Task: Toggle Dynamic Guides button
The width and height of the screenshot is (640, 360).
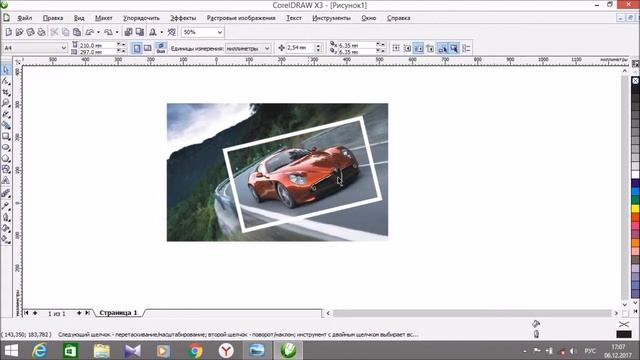Action: pyautogui.click(x=430, y=48)
